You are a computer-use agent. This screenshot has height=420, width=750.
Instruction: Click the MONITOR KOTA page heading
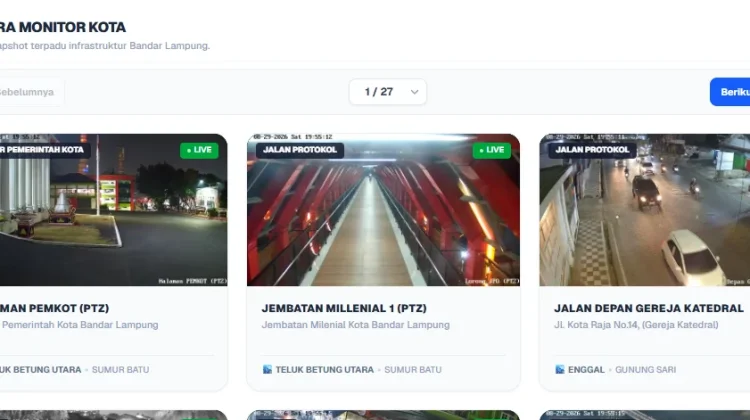coord(63,27)
